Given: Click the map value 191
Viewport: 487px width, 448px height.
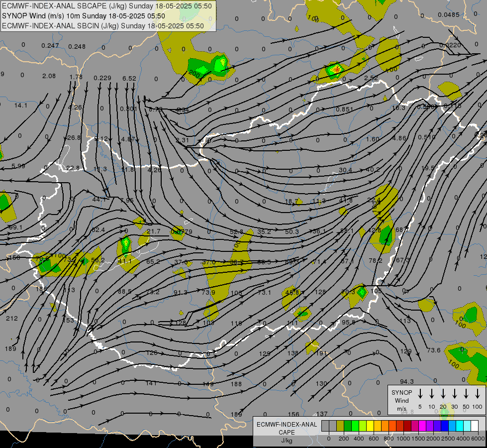Looking at the screenshot, I should [321, 353].
